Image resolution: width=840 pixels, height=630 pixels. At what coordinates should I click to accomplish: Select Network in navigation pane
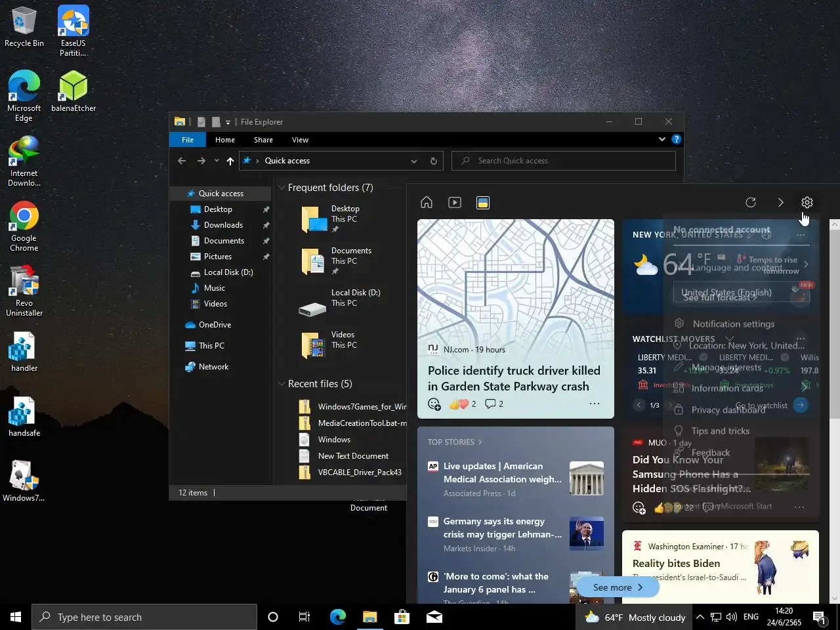coord(213,367)
